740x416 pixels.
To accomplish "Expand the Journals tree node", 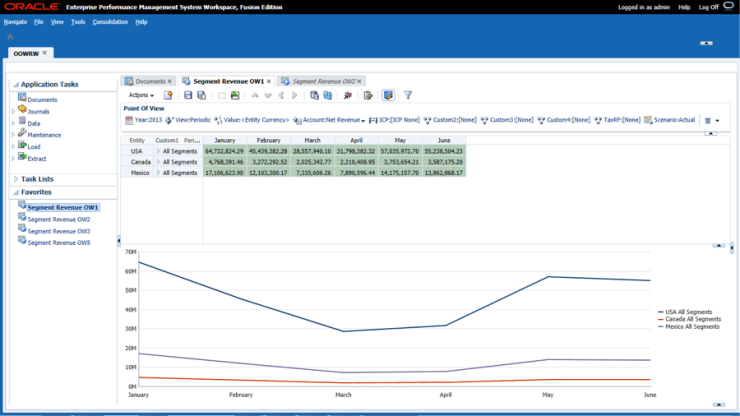I will point(13,111).
